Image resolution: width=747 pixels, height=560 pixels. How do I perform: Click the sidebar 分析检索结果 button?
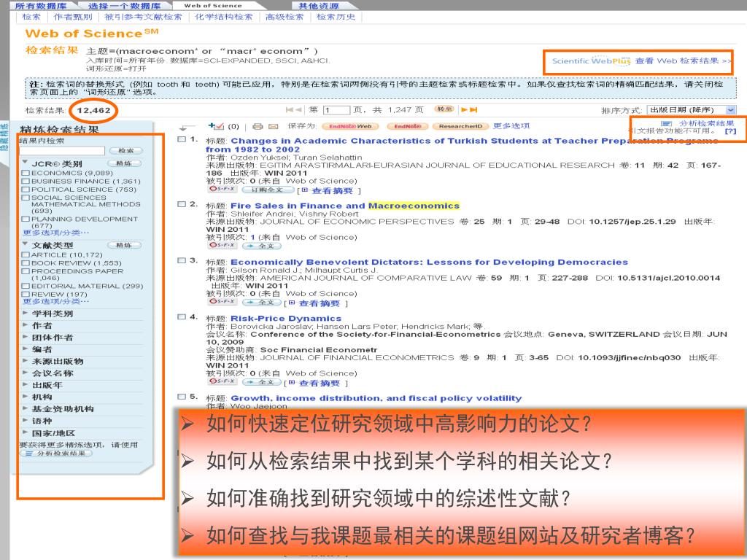[x=55, y=454]
